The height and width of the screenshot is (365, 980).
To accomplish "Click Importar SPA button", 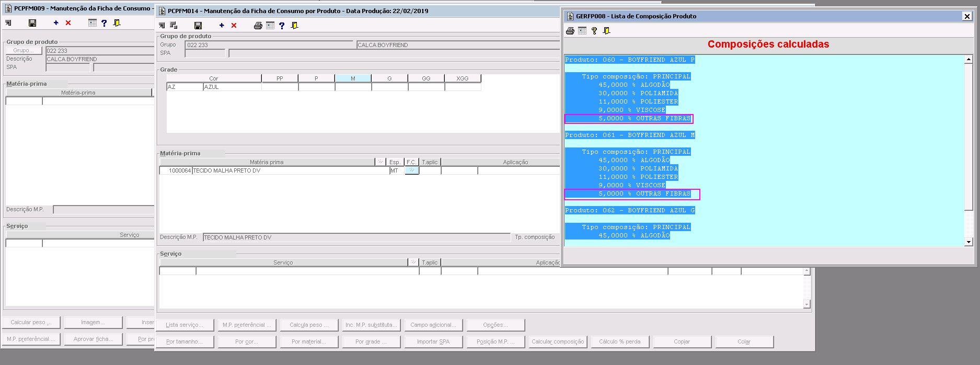I will point(433,341).
